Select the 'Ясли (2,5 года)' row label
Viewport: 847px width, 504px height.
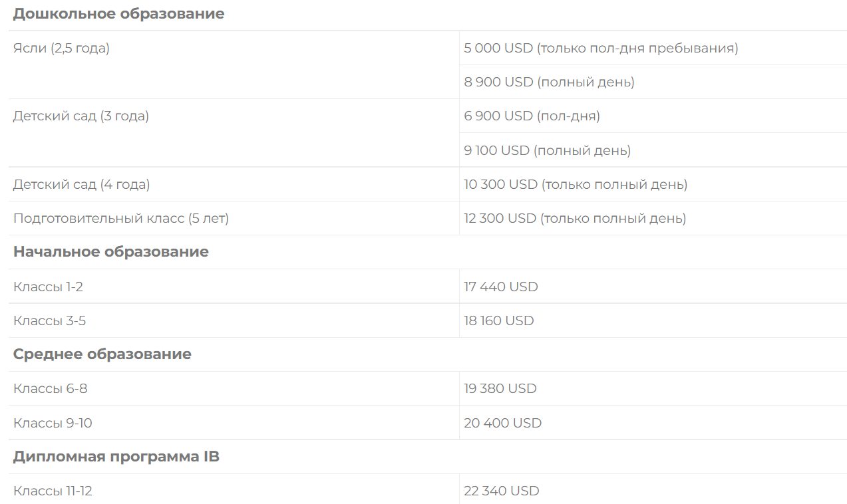(x=61, y=48)
